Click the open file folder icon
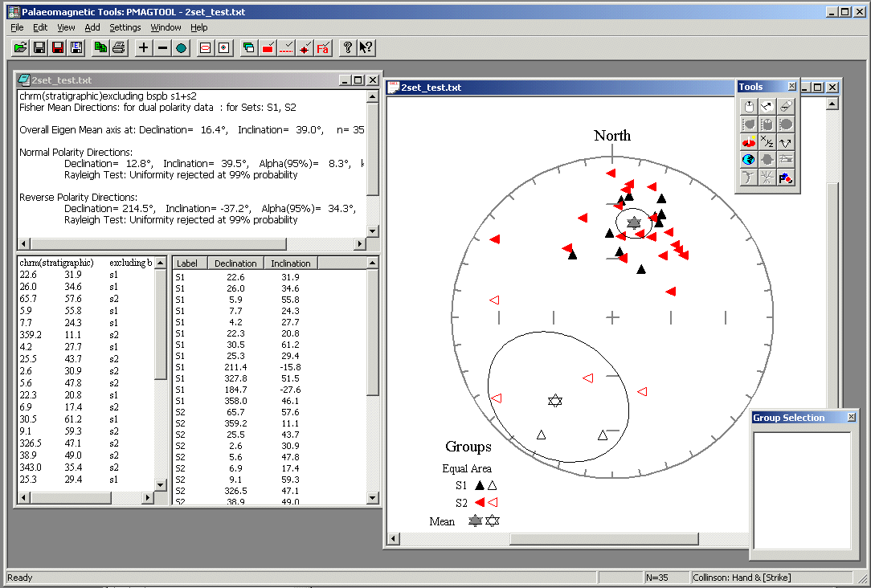 pyautogui.click(x=21, y=48)
